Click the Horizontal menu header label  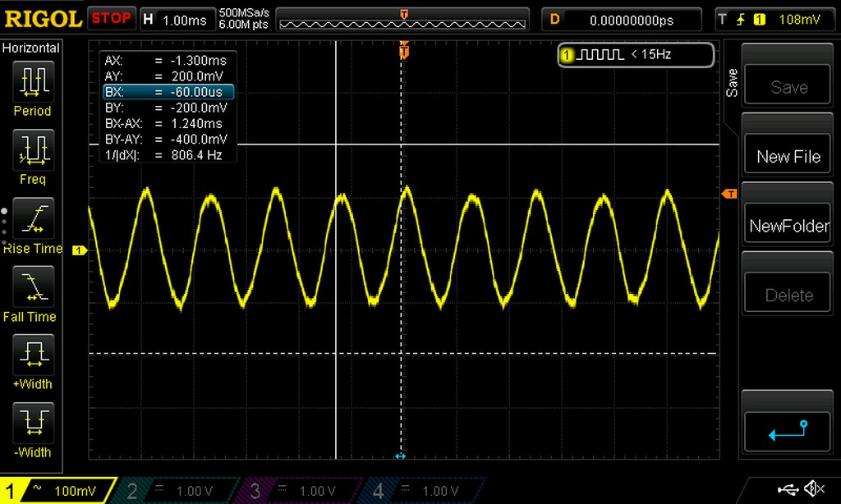click(x=30, y=48)
